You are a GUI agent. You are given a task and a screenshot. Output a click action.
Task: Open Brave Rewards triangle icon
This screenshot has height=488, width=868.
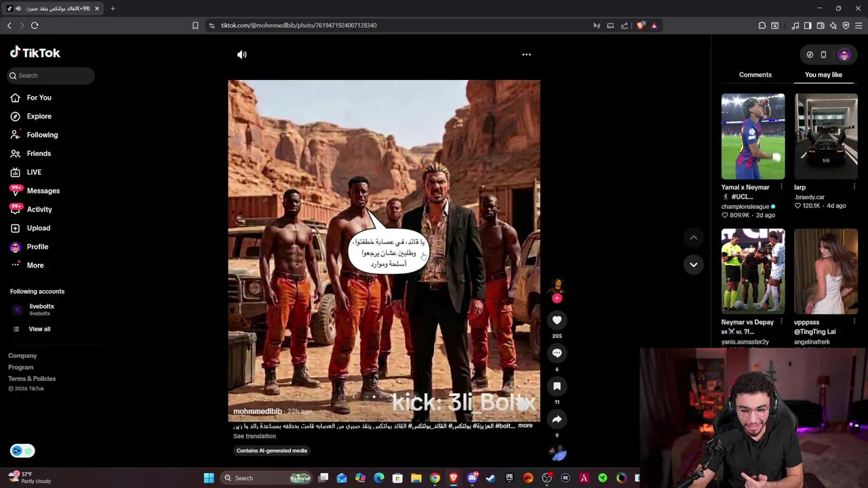click(654, 25)
